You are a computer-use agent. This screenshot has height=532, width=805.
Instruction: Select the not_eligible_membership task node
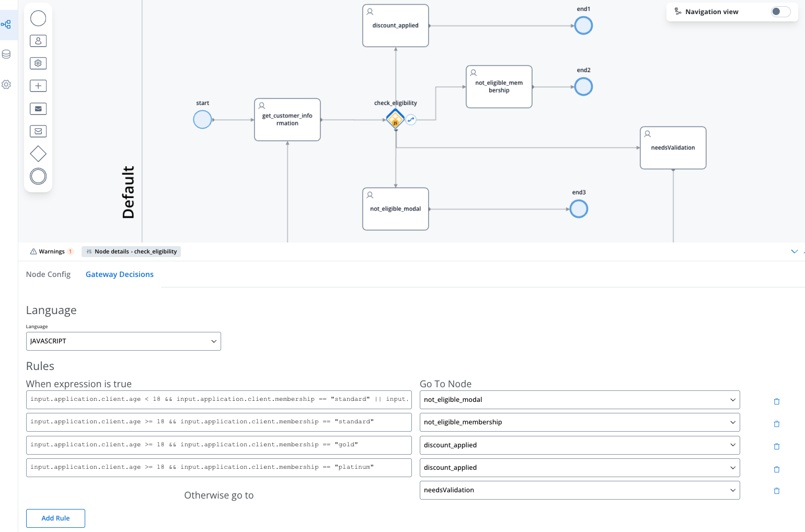pyautogui.click(x=499, y=87)
